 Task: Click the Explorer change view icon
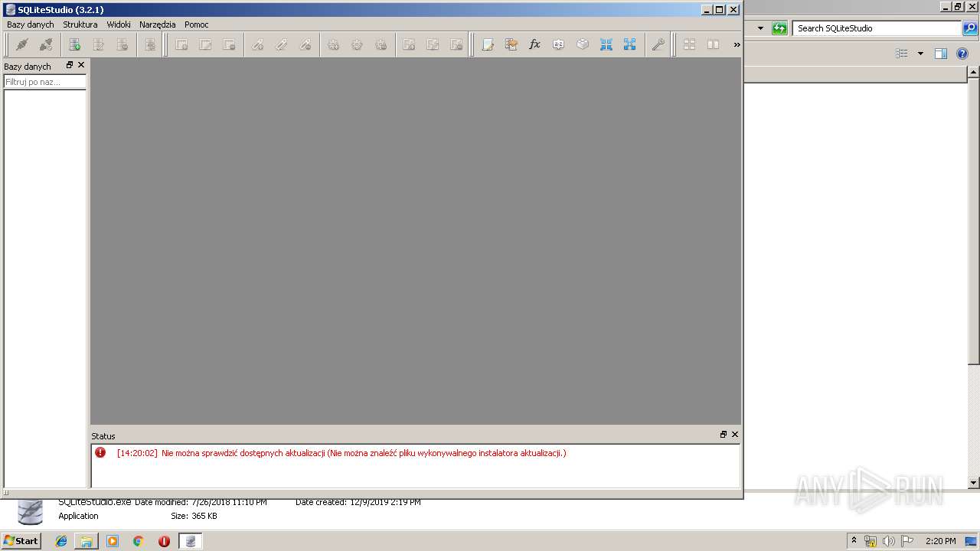pyautogui.click(x=902, y=54)
